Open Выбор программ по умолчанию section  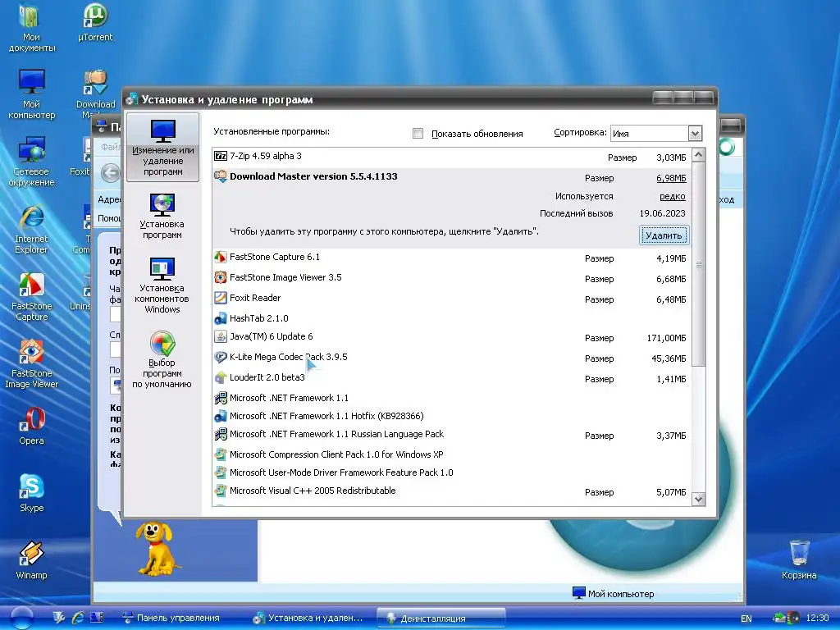[162, 359]
